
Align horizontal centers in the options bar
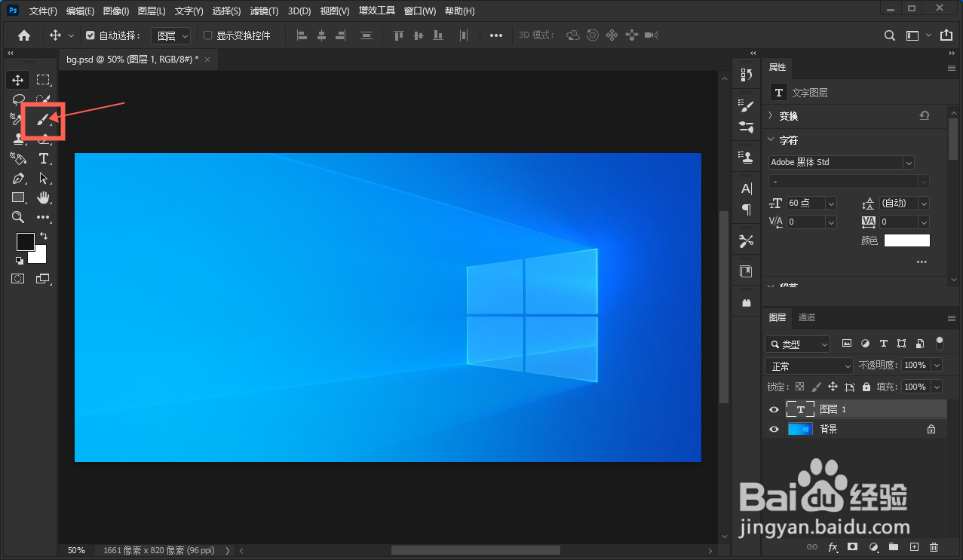322,35
